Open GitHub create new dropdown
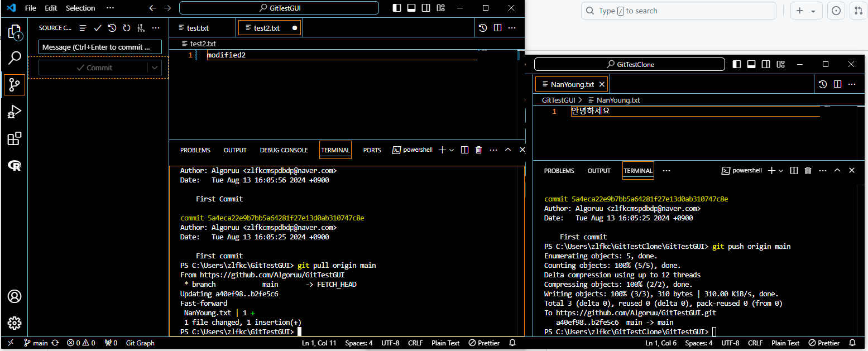This screenshot has width=868, height=351. pyautogui.click(x=806, y=11)
